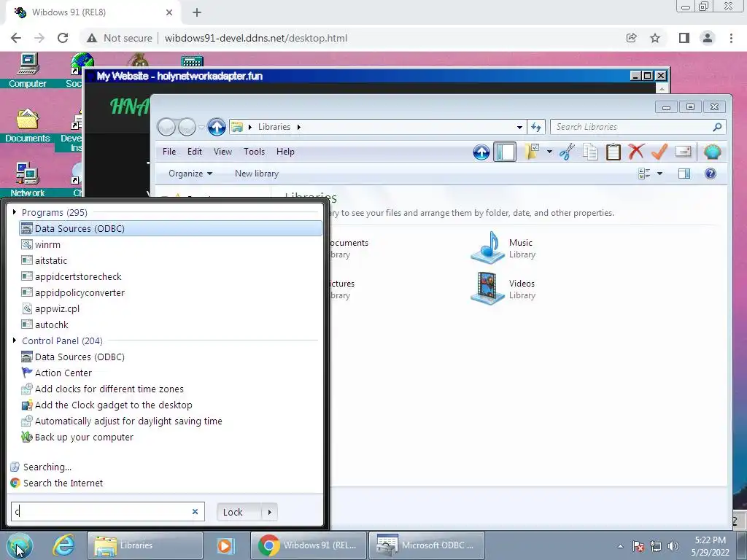Click the teal shell icon in toolbar
Viewport: 747px width, 560px height.
712,152
